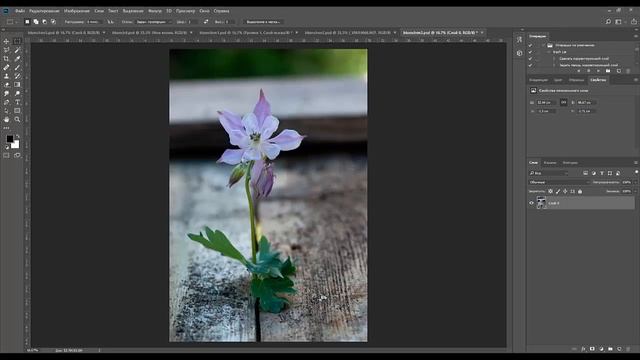This screenshot has width=640, height=360.
Task: Open the blend mode dropdown Обычные
Action: (559, 182)
